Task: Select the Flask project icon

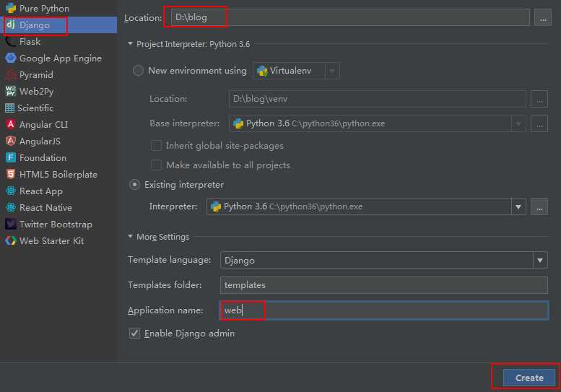Action: tap(11, 41)
